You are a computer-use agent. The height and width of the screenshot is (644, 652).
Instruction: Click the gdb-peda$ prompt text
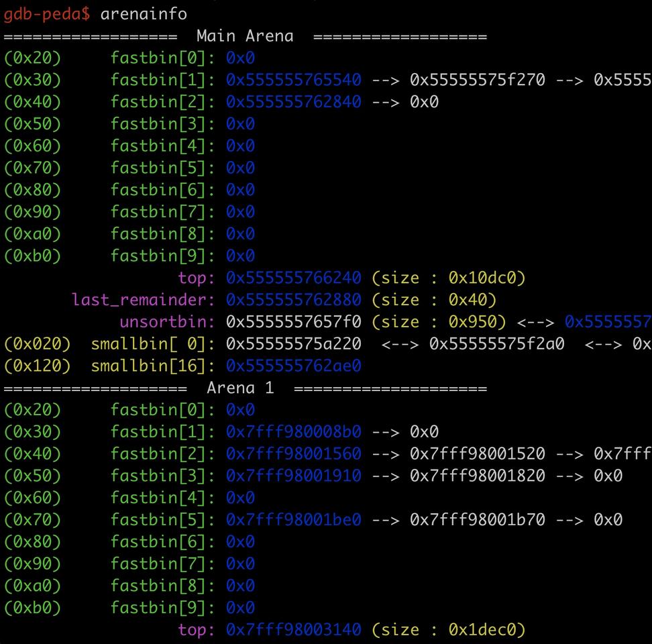[46, 14]
